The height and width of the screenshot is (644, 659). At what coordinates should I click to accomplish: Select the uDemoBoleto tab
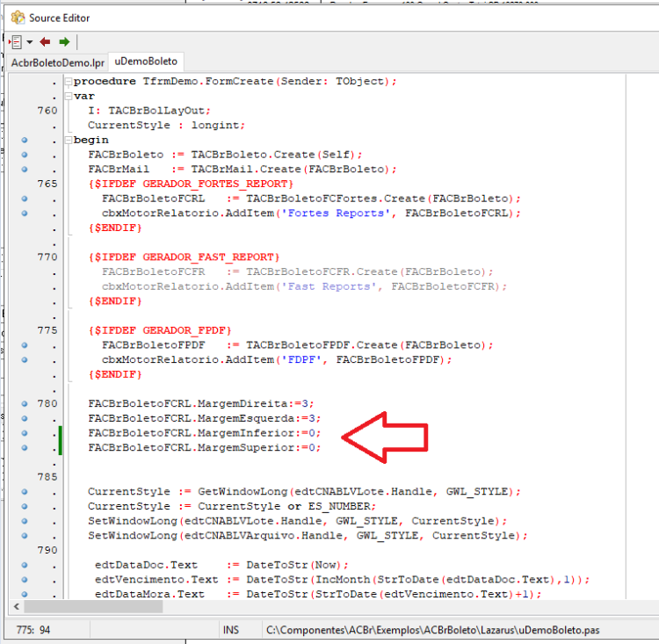(146, 62)
